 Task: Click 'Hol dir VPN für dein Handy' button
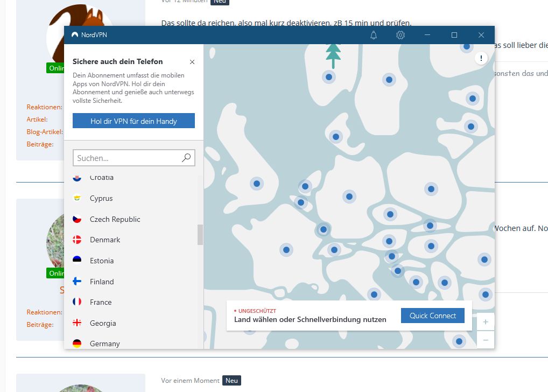click(x=134, y=121)
